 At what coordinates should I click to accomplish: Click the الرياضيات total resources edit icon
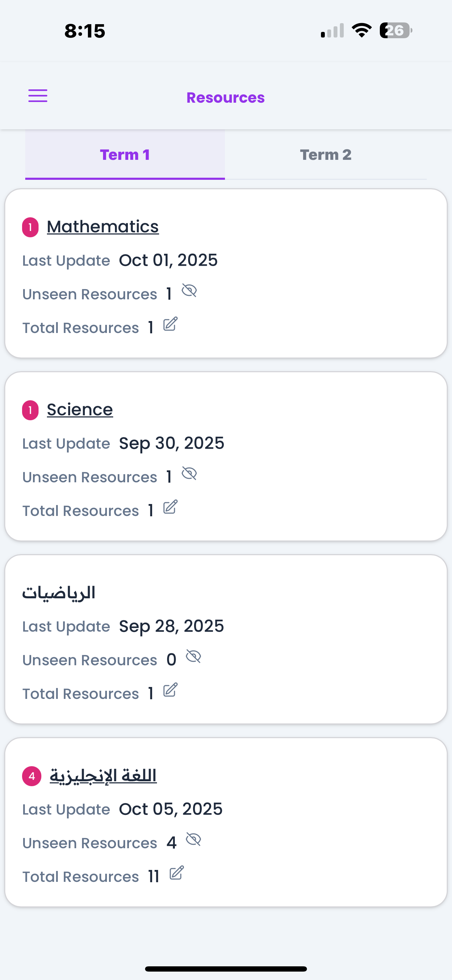[170, 690]
